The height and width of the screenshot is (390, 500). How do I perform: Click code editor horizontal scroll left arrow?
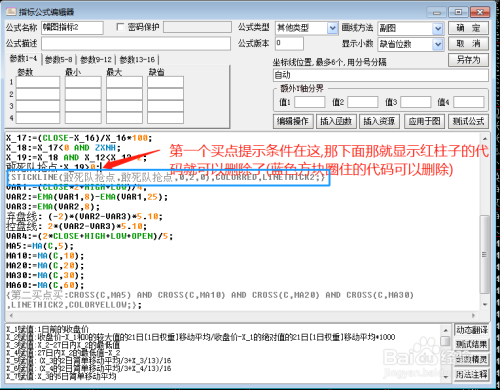pyautogui.click(x=12, y=315)
